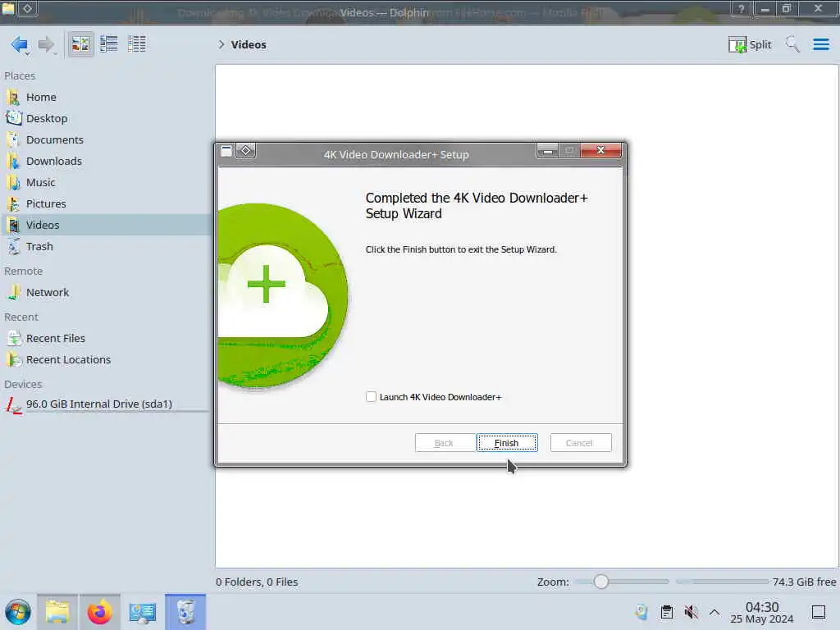
Task: Open the system settings taskbar icon
Action: coord(143,612)
